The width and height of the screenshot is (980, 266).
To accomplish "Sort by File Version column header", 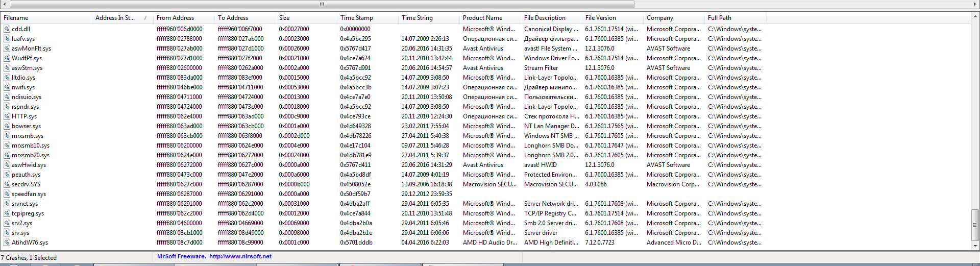I will pos(612,18).
